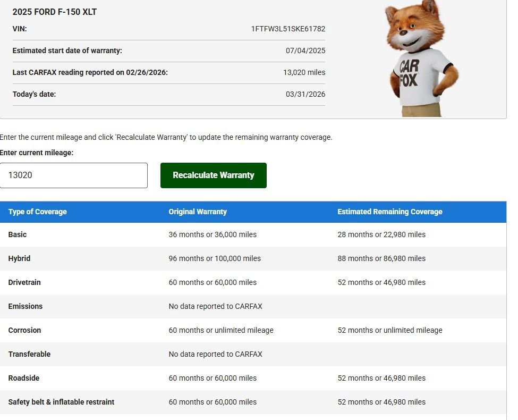Click the VIN number 1FTFW3L51SKE61782
Image resolution: width=518 pixels, height=420 pixels.
point(288,29)
